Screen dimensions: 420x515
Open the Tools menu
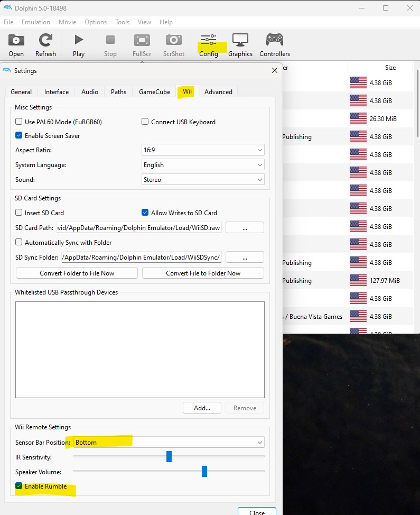[122, 22]
